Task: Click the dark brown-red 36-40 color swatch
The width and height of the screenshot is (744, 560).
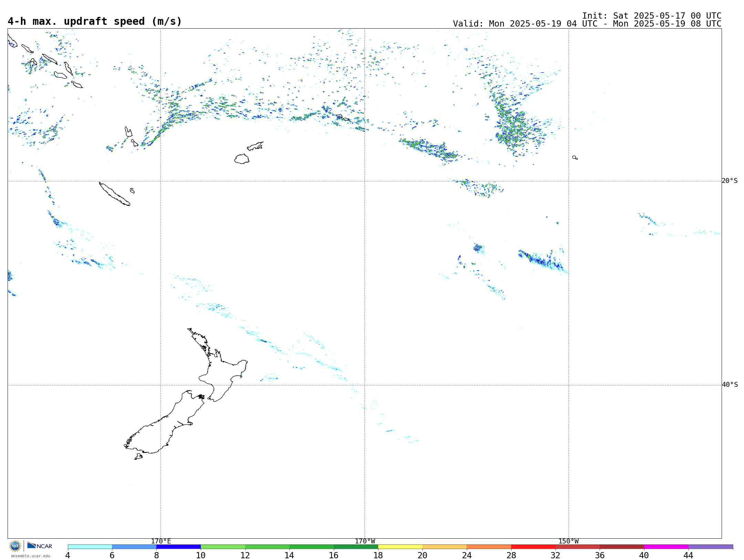Action: pos(622,547)
